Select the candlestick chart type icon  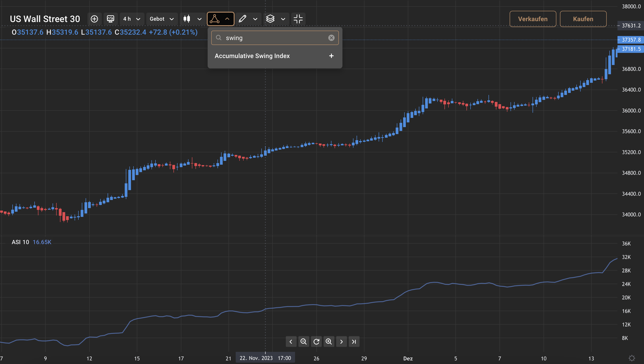(187, 19)
